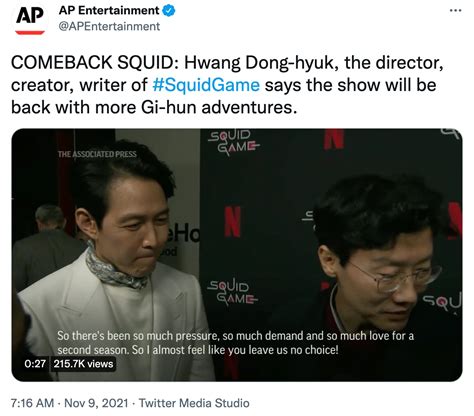The width and height of the screenshot is (474, 416).
Task: Click the 0:27 video duration label
Action: [x=35, y=363]
